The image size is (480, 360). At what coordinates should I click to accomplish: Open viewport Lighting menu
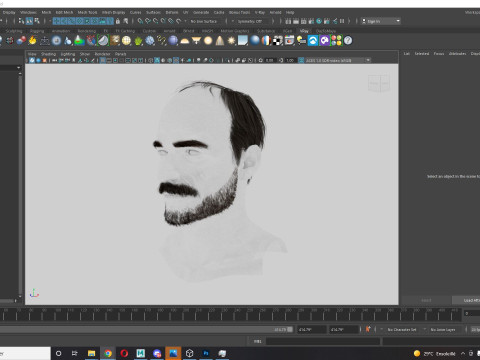(x=68, y=54)
